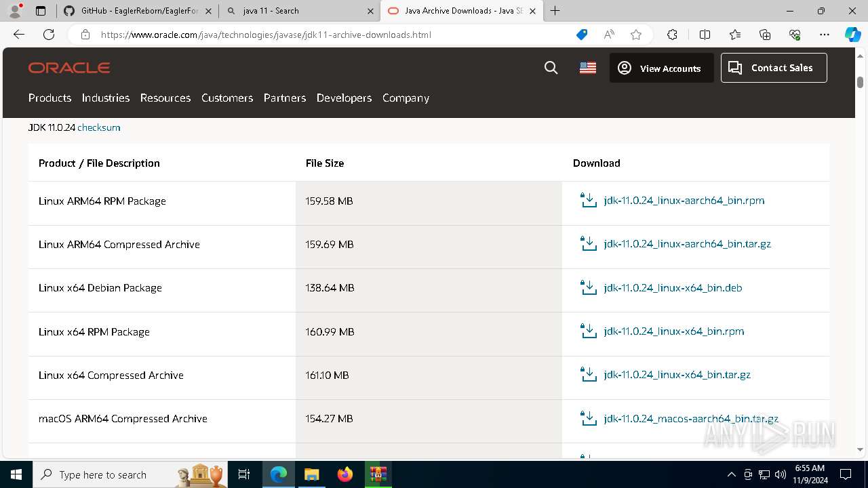Open the Favorites list icon
This screenshot has width=868, height=488.
tap(735, 35)
